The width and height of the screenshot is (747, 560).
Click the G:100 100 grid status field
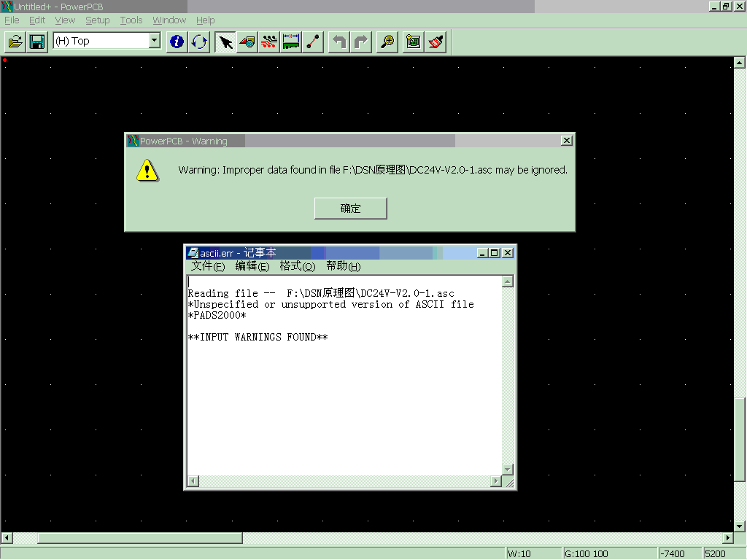[609, 553]
